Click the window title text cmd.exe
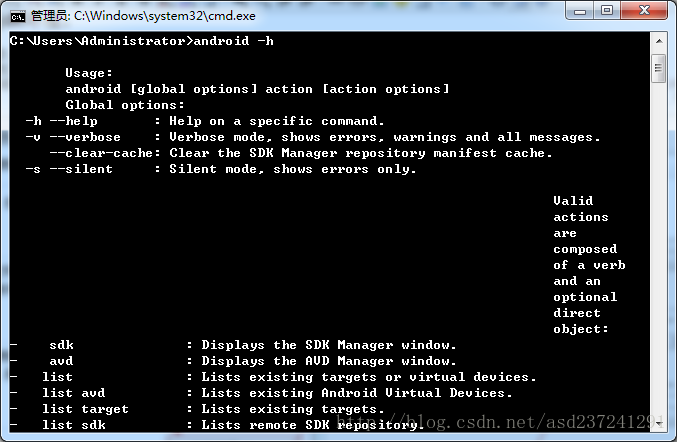 143,16
